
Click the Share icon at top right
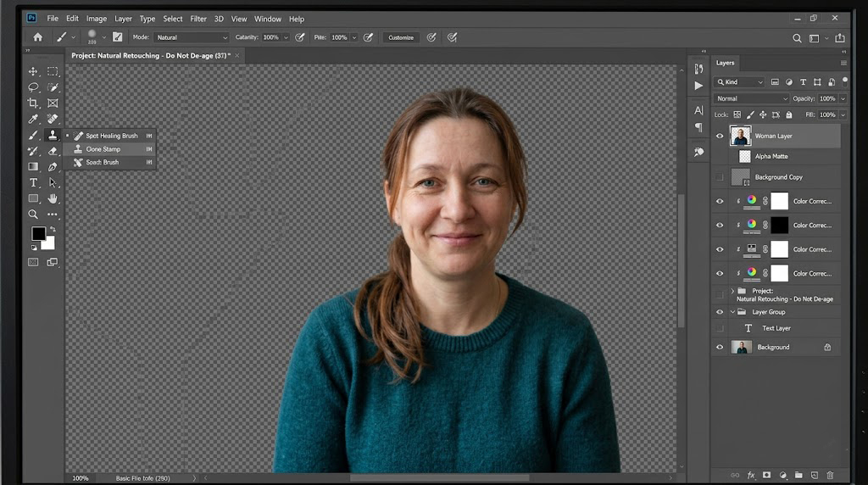(840, 37)
